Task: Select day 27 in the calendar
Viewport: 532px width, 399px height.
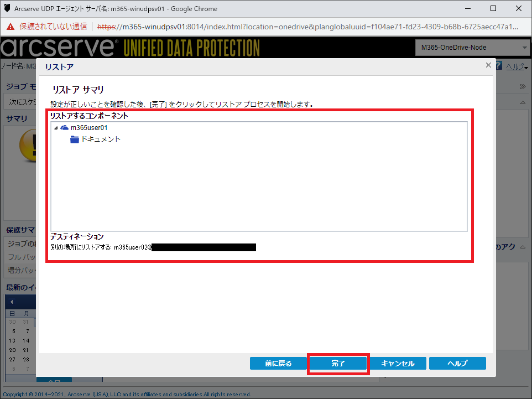Action: 12,359
